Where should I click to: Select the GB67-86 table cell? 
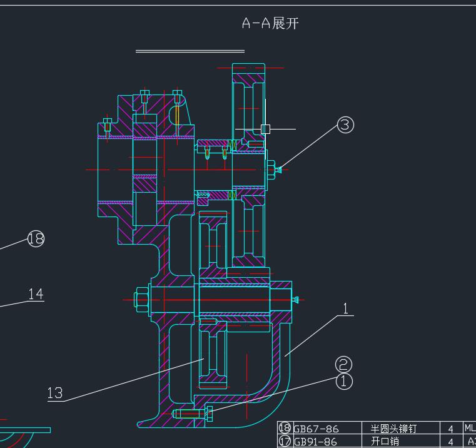click(x=316, y=429)
